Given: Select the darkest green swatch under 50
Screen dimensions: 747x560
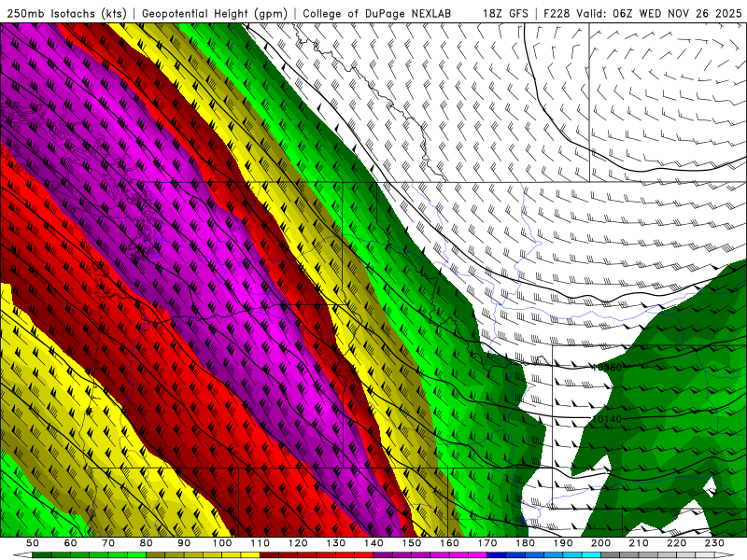Looking at the screenshot, I should point(42,554).
